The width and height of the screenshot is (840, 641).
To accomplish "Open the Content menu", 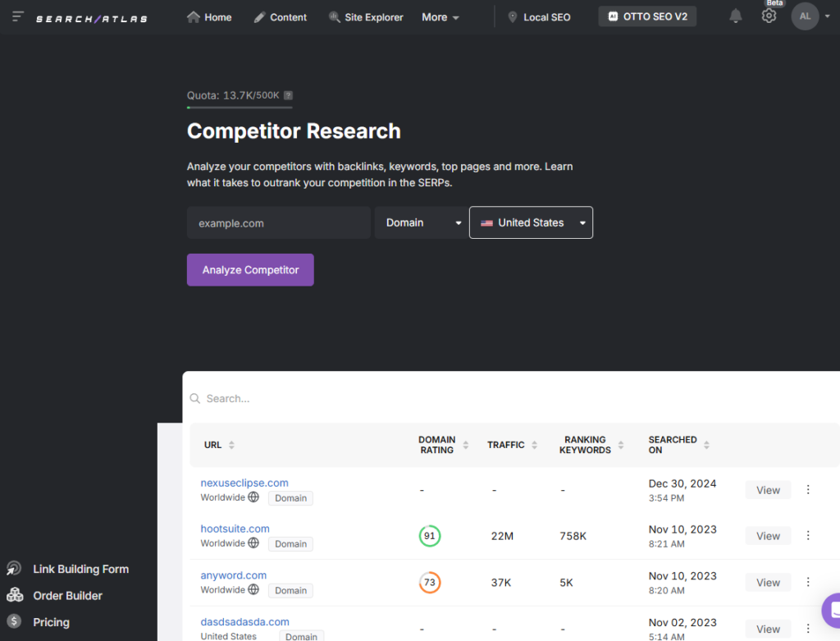I will coord(281,17).
